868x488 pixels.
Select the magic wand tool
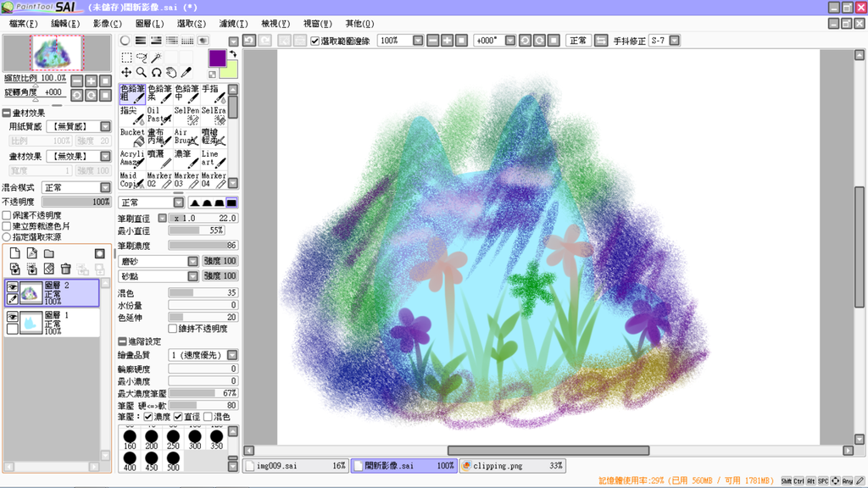[157, 58]
